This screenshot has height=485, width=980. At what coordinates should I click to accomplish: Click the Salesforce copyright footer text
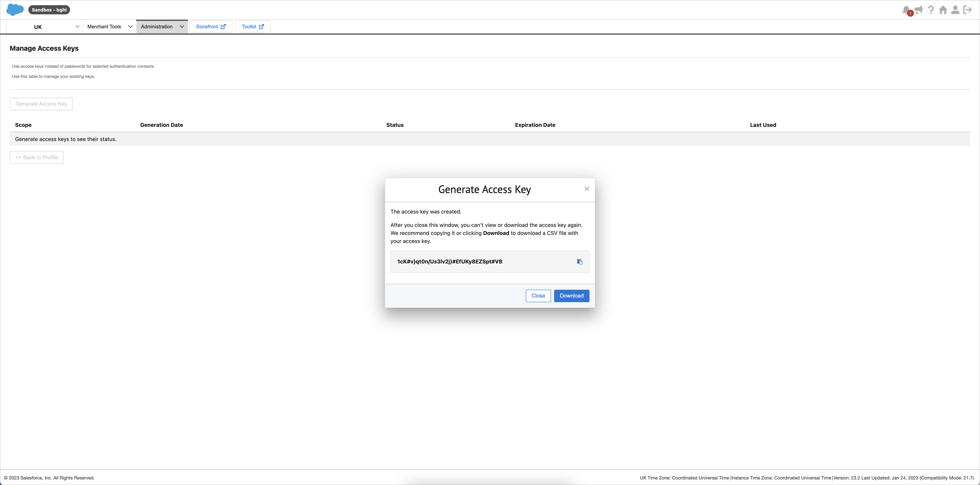coord(49,478)
